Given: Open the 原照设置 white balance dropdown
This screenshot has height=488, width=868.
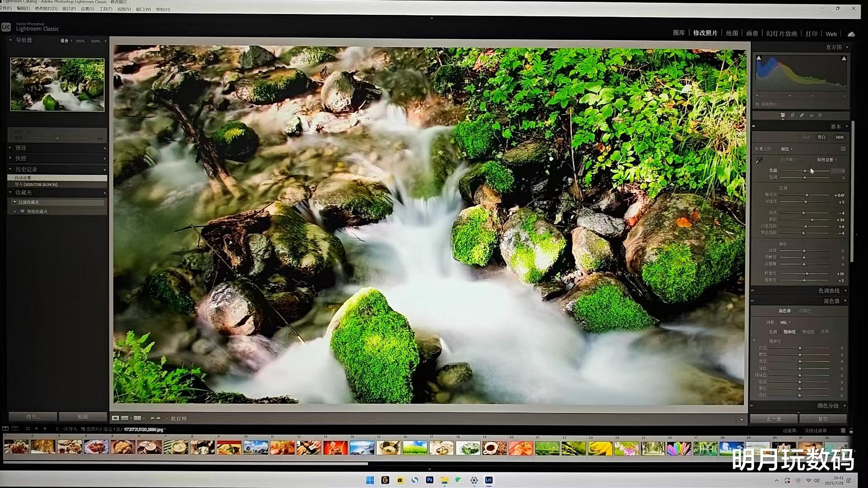Looking at the screenshot, I should coord(827,160).
